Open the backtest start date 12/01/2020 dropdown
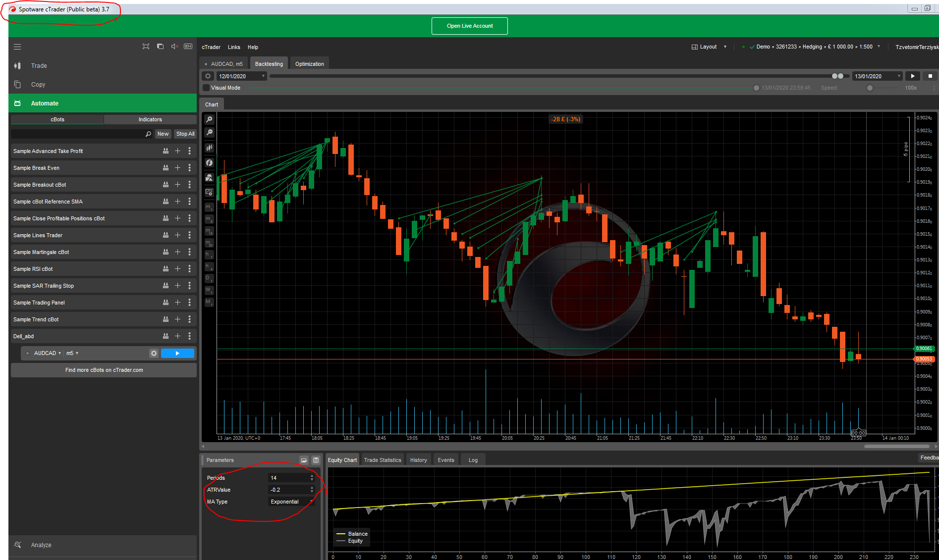Viewport: 939px width, 560px height. [242, 76]
